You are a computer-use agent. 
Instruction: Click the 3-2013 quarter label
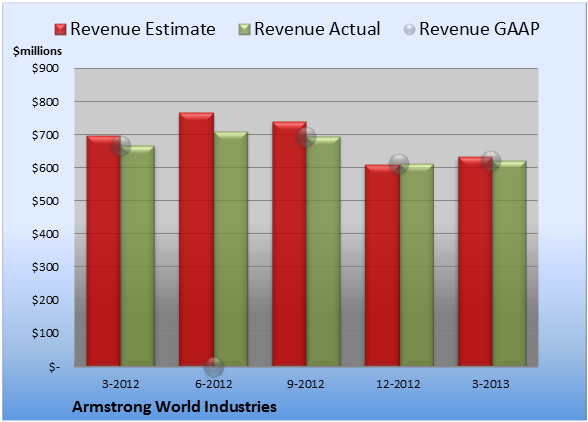point(491,384)
